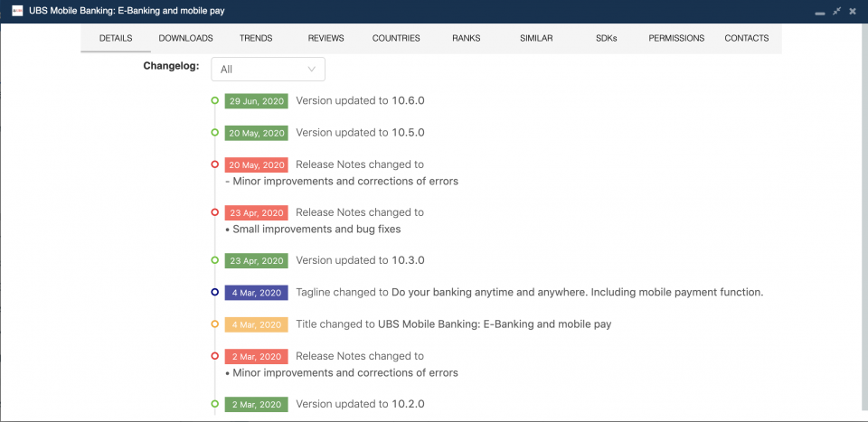This screenshot has height=422, width=868.
Task: Click timeline dot for version 10.5.0
Action: coord(215,132)
